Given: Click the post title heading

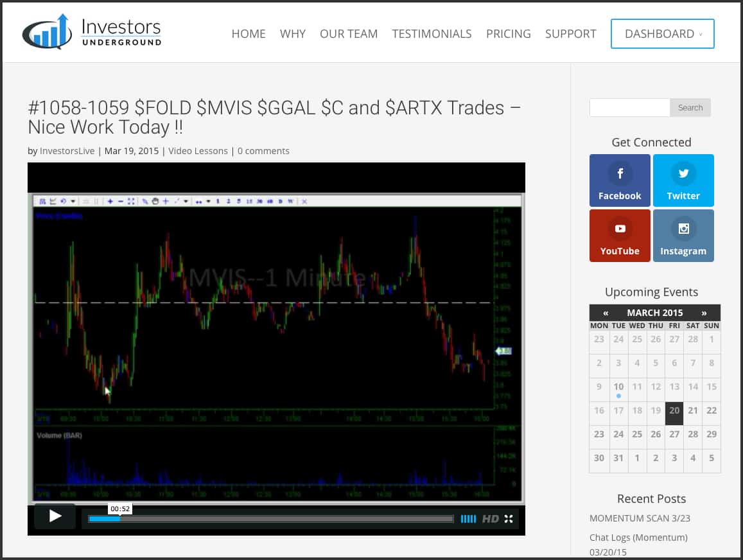Looking at the screenshot, I should [274, 118].
